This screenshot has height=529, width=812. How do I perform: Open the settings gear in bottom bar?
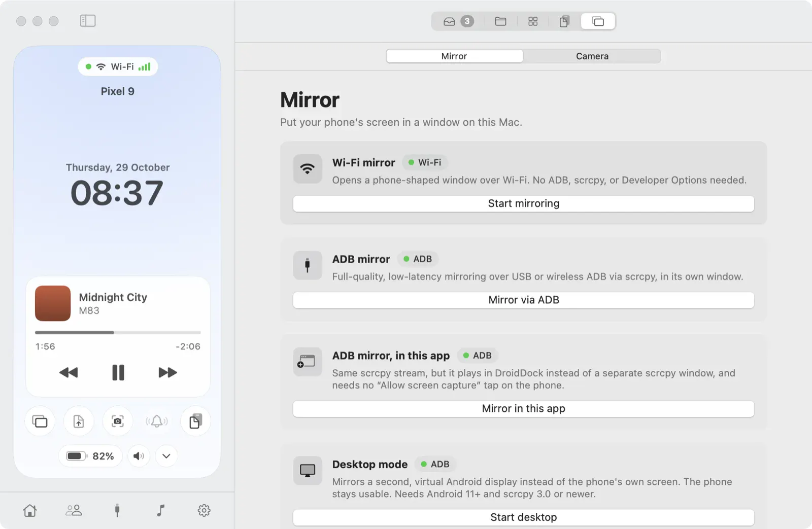tap(204, 510)
